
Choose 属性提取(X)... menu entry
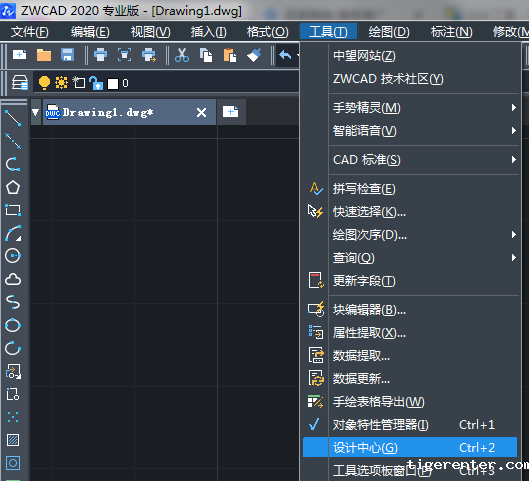(410, 333)
